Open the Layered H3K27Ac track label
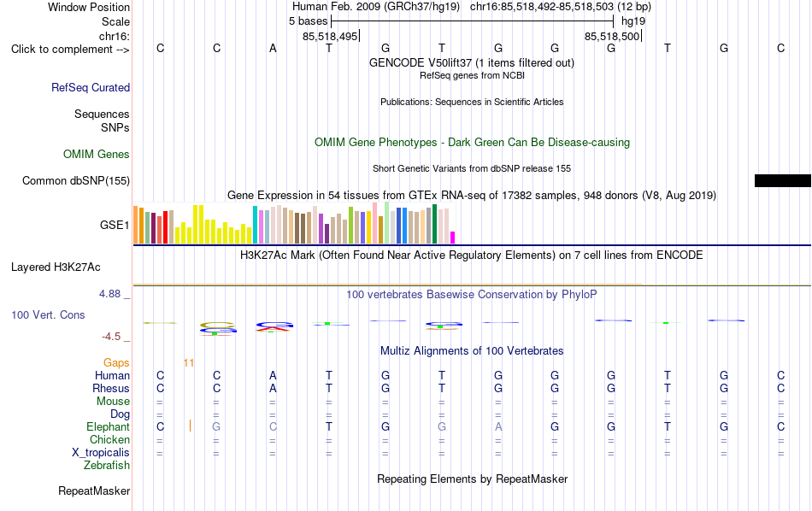The height and width of the screenshot is (511, 812). tap(56, 267)
